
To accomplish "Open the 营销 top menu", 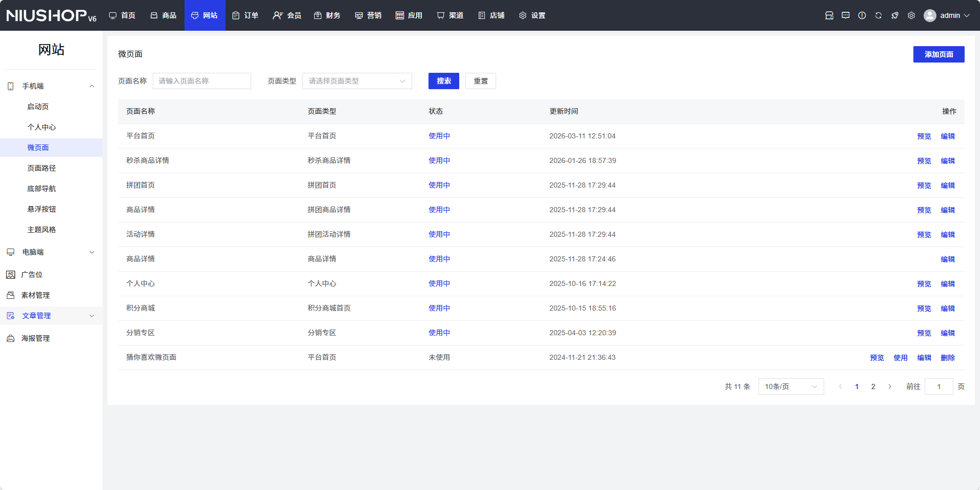I will [x=368, y=15].
